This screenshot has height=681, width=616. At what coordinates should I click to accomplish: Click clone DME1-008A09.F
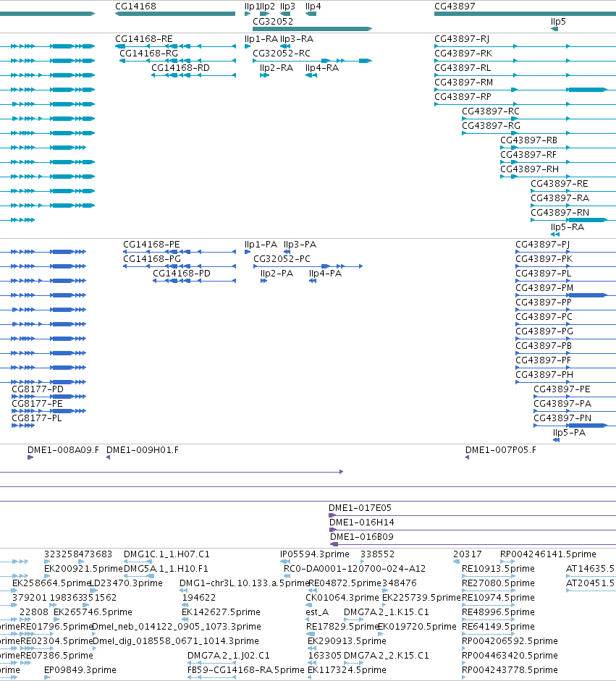[x=30, y=457]
